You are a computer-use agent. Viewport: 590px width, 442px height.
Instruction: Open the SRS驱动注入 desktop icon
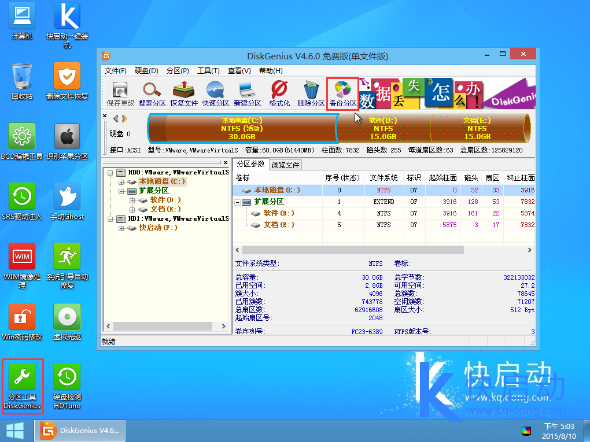[x=22, y=202]
